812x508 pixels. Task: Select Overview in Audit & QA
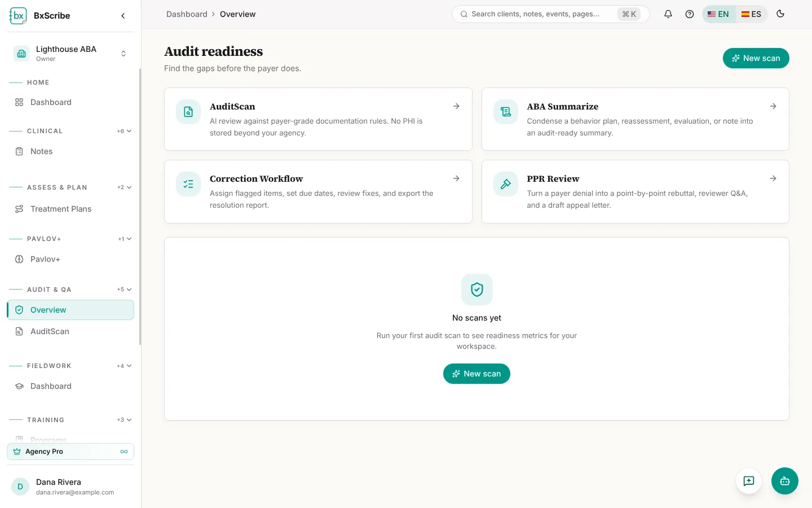click(x=70, y=310)
